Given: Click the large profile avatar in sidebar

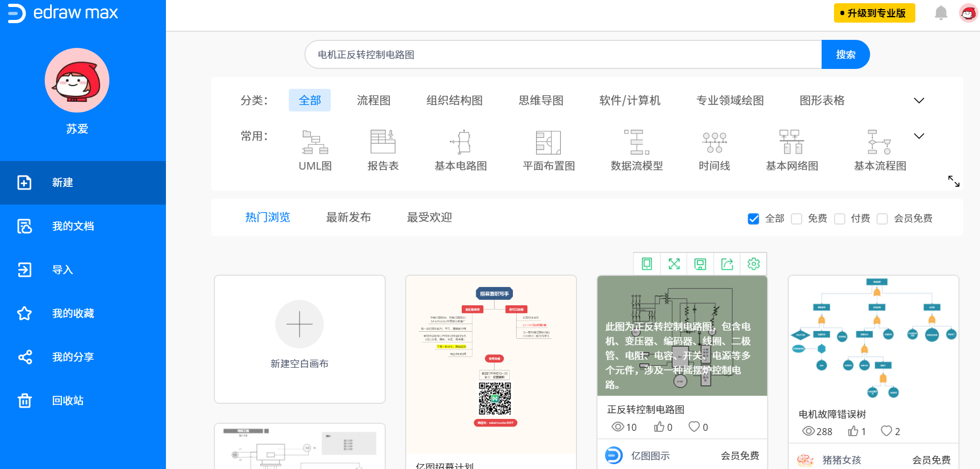Looking at the screenshot, I should [77, 80].
